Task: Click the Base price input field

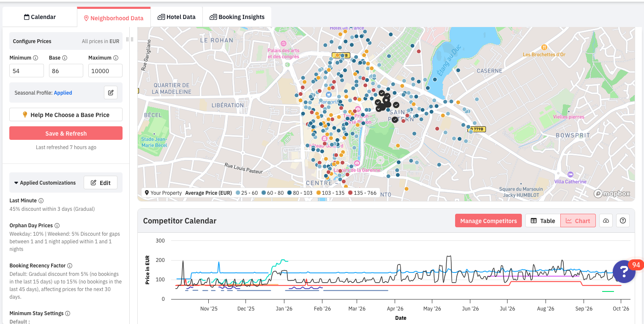Action: [x=66, y=71]
